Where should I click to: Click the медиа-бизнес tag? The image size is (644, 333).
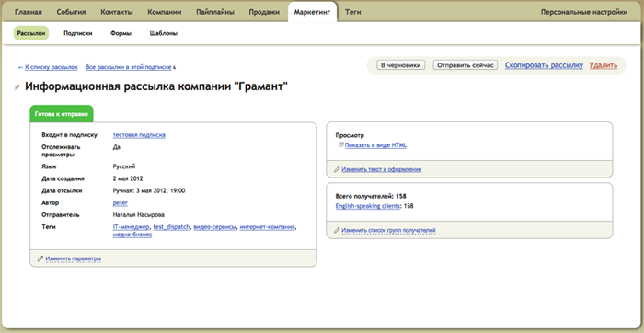(x=132, y=235)
